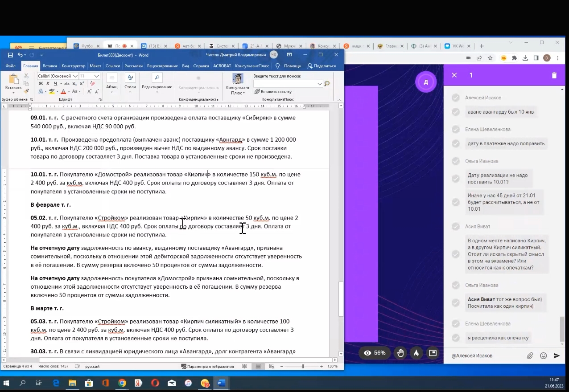
Task: Click picture-in-picture icon in webinar bar
Action: pos(432,353)
